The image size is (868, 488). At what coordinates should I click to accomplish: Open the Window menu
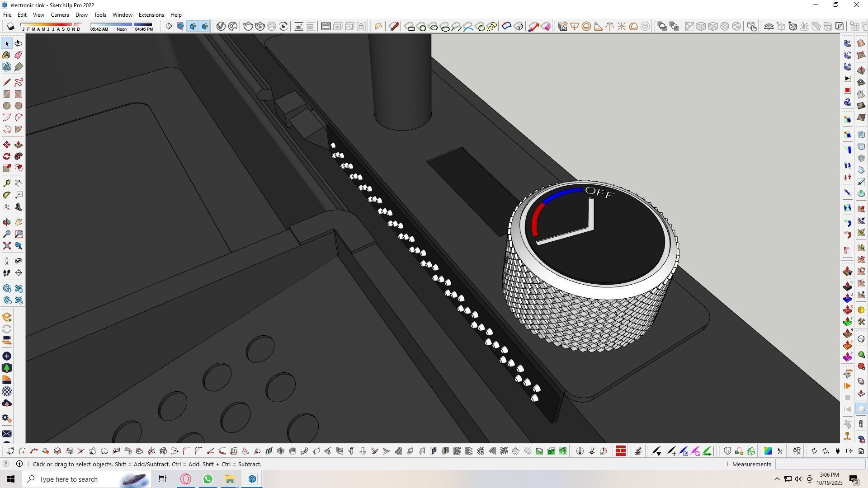122,15
